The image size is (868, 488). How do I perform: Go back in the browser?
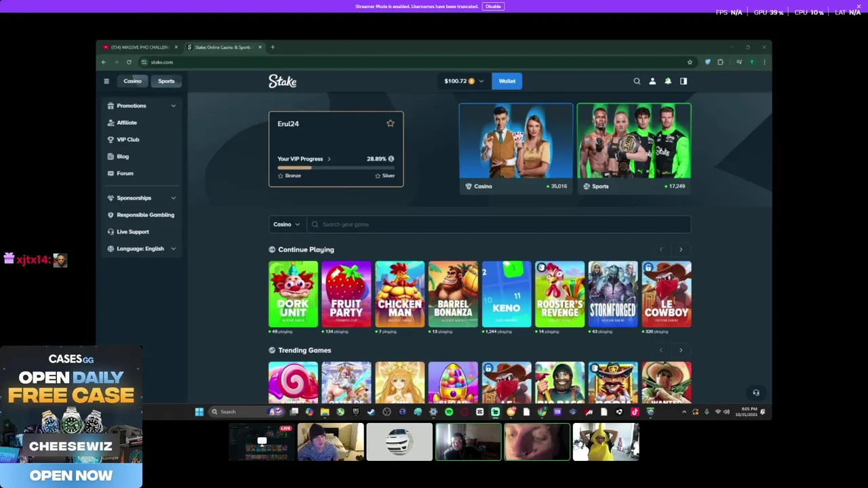(x=104, y=62)
